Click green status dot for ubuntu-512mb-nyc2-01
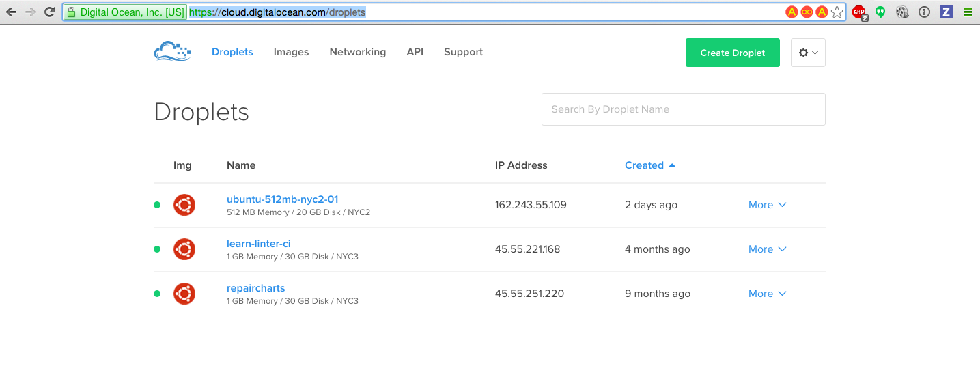The width and height of the screenshot is (980, 381). click(x=157, y=205)
